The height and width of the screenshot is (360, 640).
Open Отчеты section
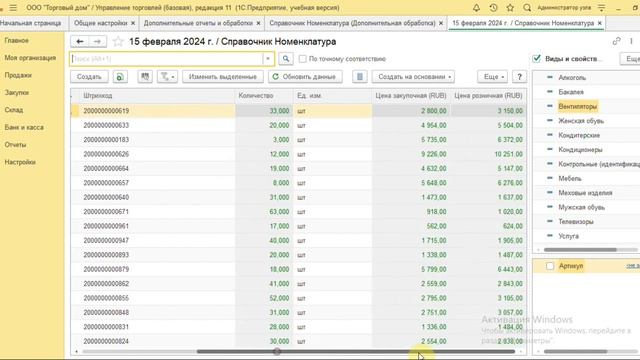16,144
